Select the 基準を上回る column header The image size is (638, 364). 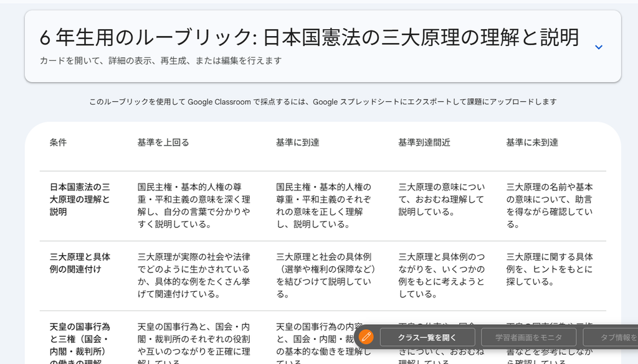pyautogui.click(x=163, y=142)
